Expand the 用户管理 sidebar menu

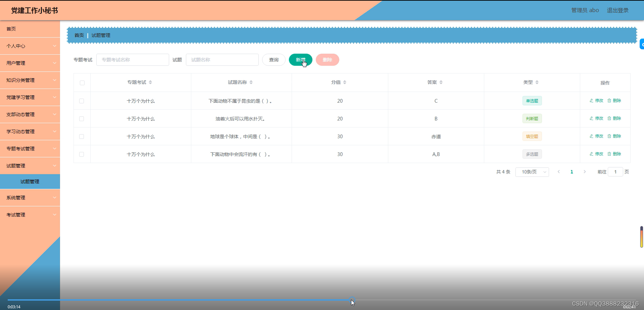click(x=30, y=63)
